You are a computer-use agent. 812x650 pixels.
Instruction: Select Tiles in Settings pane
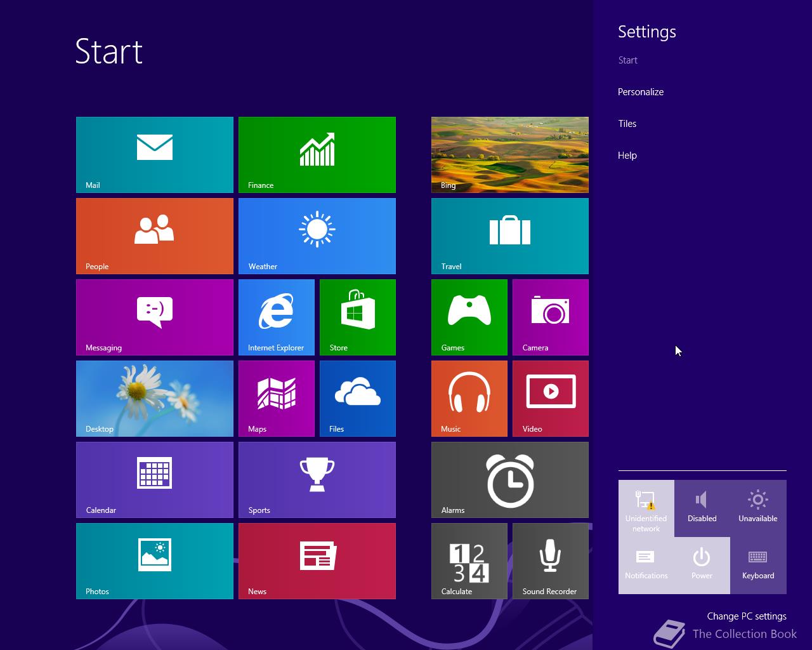tap(627, 124)
